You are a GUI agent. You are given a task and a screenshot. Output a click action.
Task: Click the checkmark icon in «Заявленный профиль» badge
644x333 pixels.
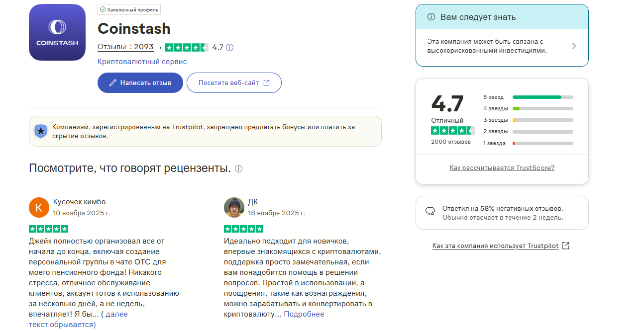coord(103,9)
